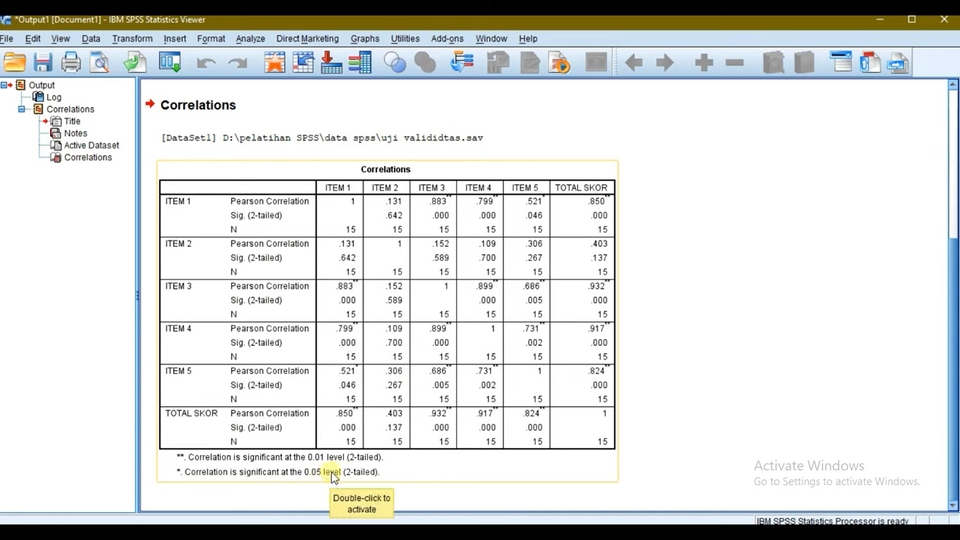Open the Direct Marketing menu
This screenshot has height=540, width=960.
point(307,39)
